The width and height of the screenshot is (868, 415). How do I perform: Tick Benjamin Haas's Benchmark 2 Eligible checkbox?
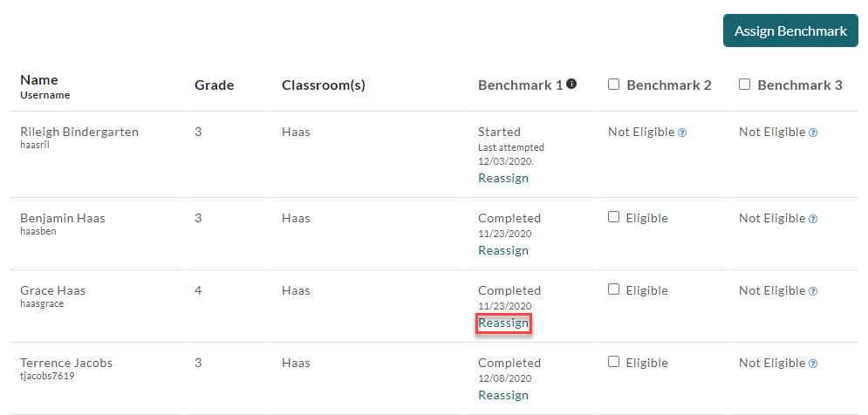click(x=613, y=217)
